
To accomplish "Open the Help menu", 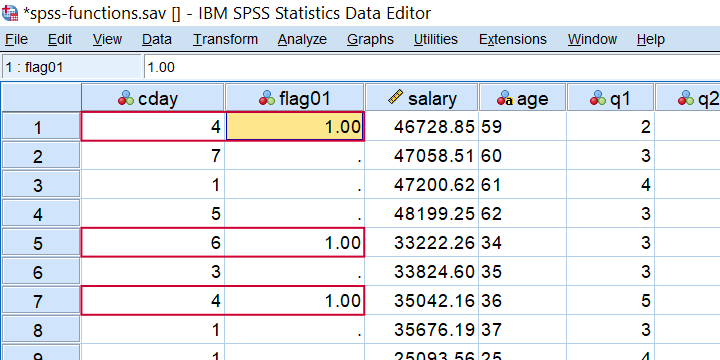I will (650, 39).
